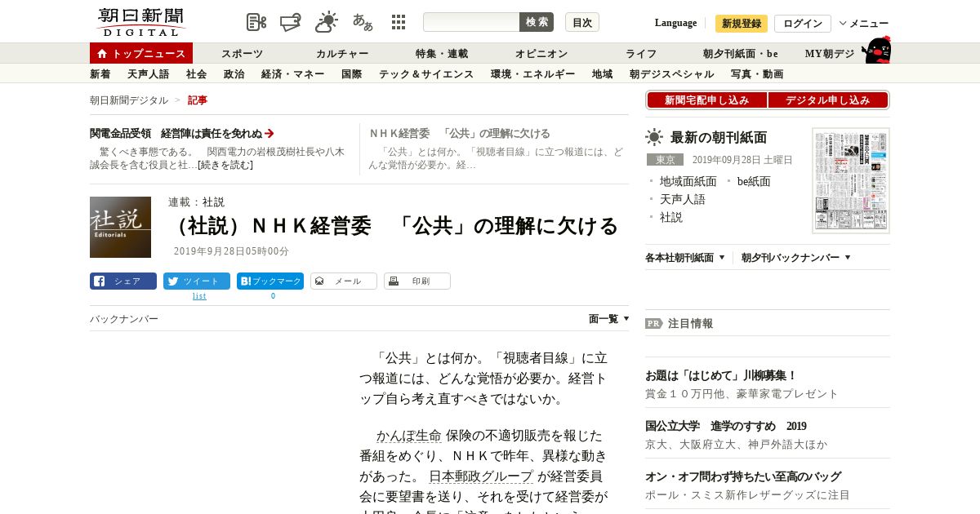980x514 pixels.
Task: Select the スポーツ tab
Action: click(242, 54)
